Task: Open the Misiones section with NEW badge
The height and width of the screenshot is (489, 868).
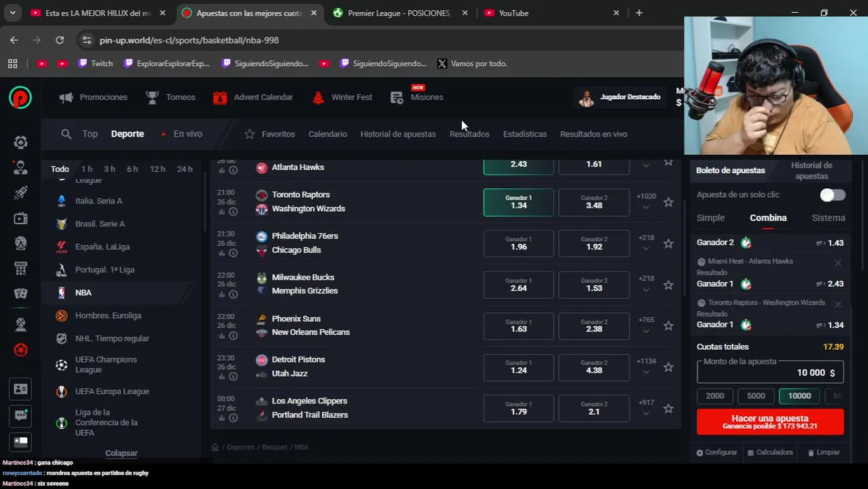Action: 417,97
